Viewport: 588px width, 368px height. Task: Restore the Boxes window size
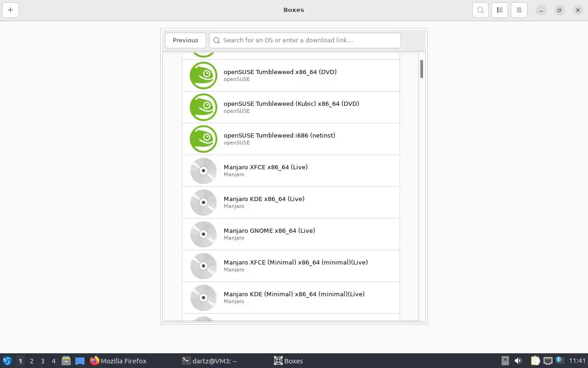[559, 10]
